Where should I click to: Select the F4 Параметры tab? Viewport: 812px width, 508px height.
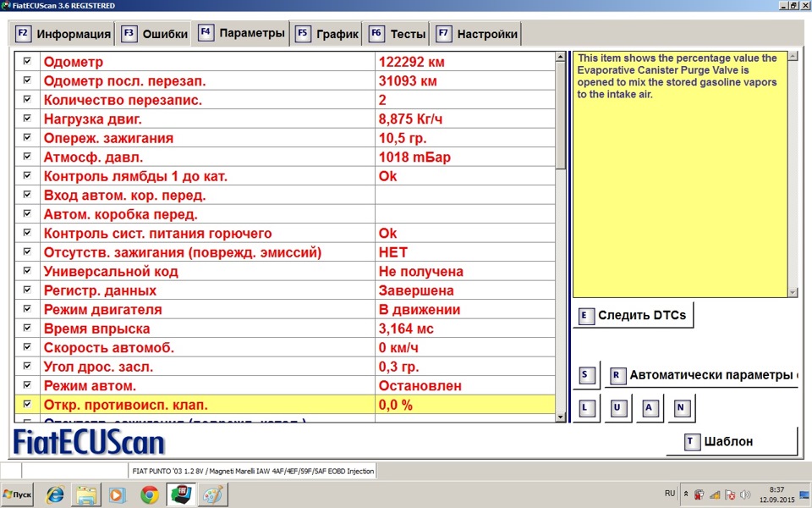(241, 33)
